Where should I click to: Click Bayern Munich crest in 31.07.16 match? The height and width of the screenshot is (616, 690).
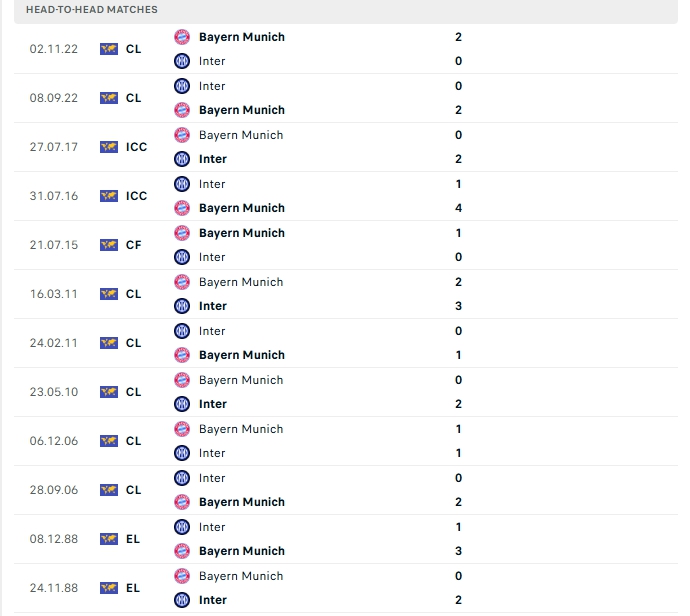tap(182, 208)
